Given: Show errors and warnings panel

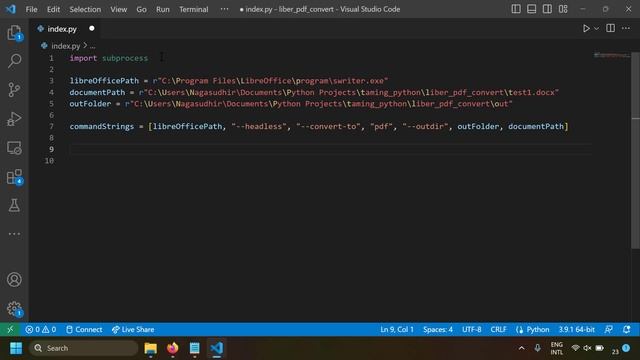Looking at the screenshot, I should click(x=40, y=329).
